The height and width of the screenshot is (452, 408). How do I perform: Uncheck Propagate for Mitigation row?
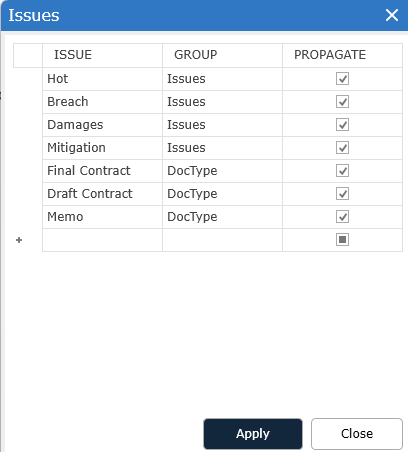342,148
